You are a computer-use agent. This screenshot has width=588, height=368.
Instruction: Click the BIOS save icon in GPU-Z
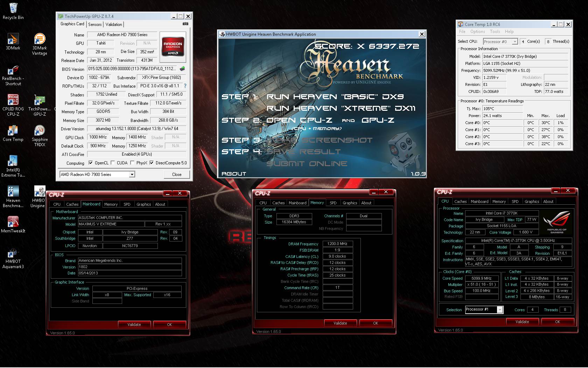coord(182,69)
